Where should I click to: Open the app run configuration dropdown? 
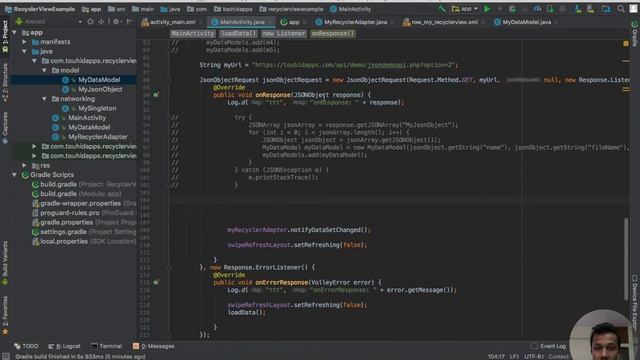click(464, 9)
